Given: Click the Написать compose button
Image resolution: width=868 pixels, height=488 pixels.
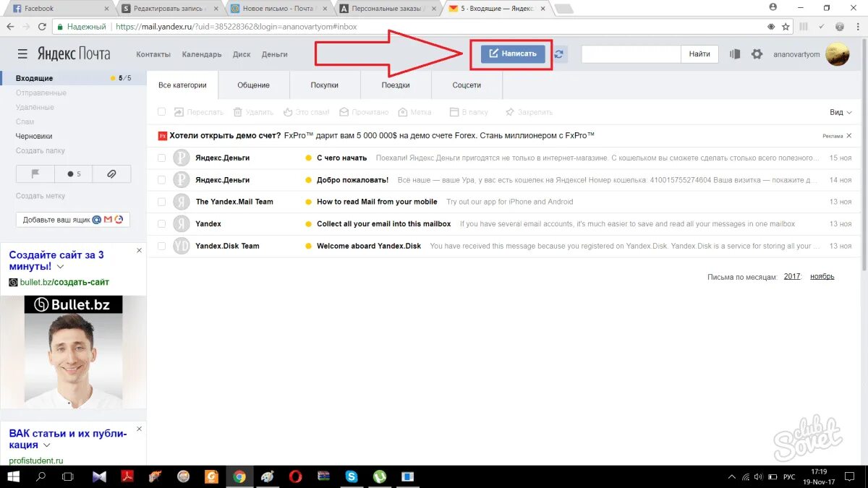Looking at the screenshot, I should [513, 53].
